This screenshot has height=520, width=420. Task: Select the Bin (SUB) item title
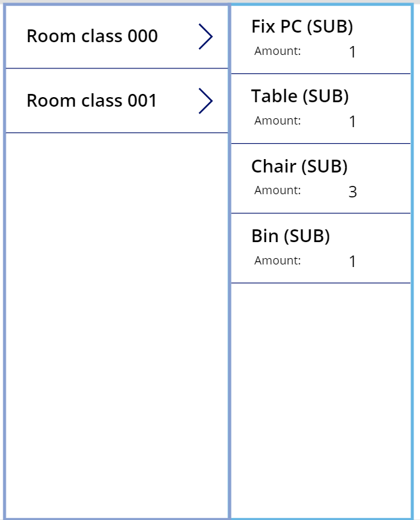[x=290, y=236]
